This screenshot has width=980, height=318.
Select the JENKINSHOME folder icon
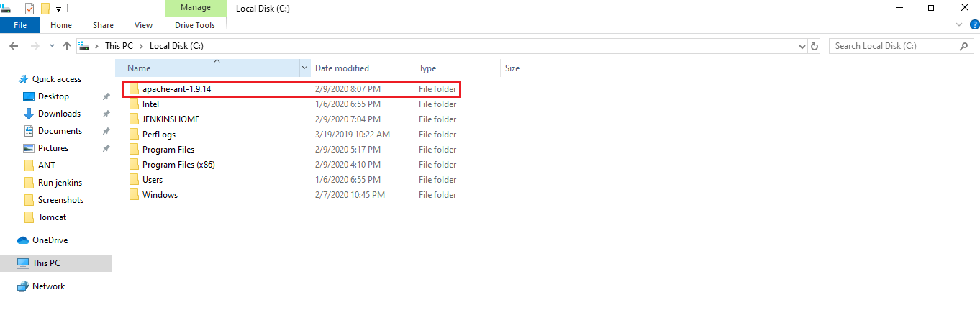(134, 119)
